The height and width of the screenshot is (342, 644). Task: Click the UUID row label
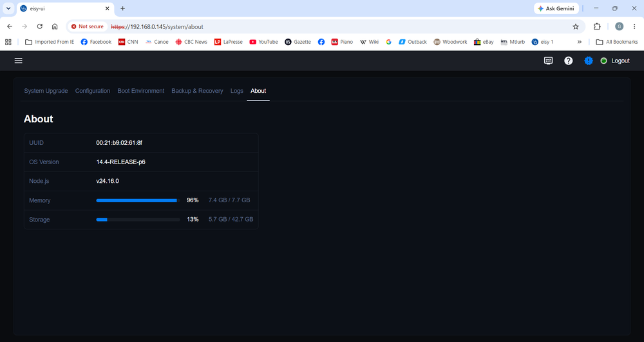(36, 143)
